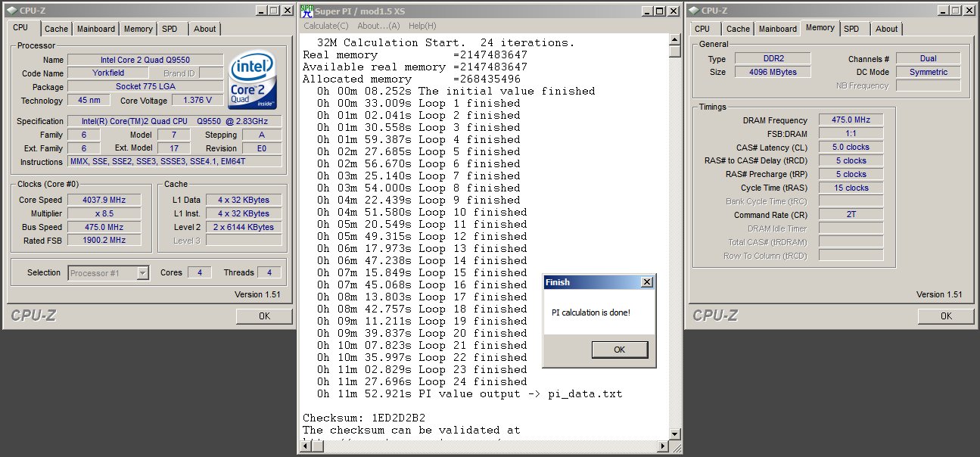Click the Loop 24 finished line
The image size is (980, 457).
coord(422,381)
